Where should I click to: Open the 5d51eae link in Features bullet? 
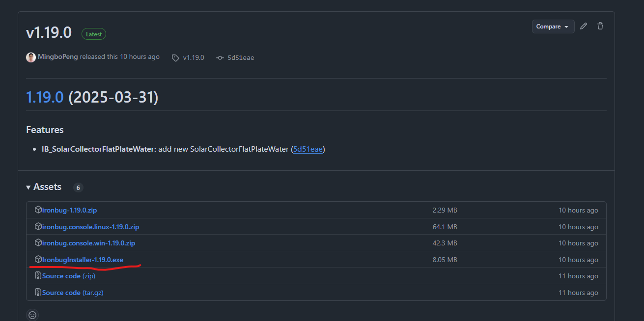click(x=308, y=149)
